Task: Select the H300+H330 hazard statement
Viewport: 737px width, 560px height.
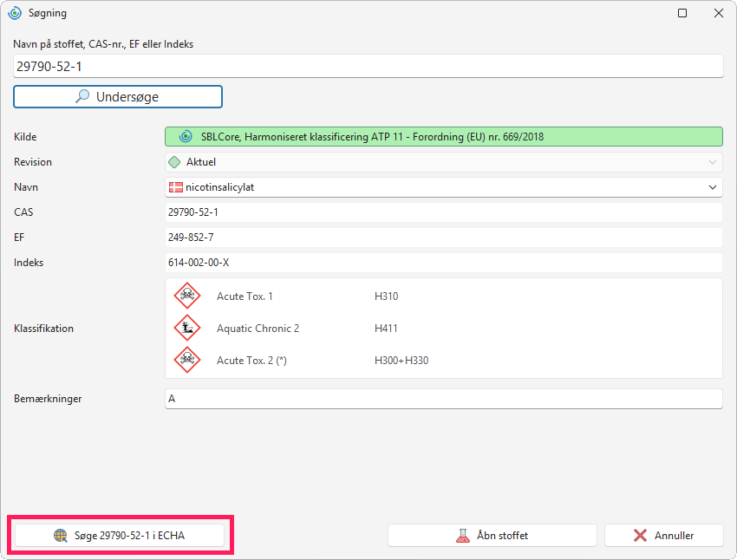Action: click(401, 361)
